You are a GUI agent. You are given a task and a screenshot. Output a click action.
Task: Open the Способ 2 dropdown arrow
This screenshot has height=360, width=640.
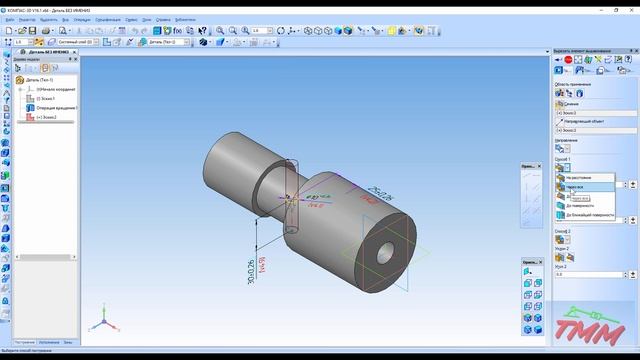point(568,240)
